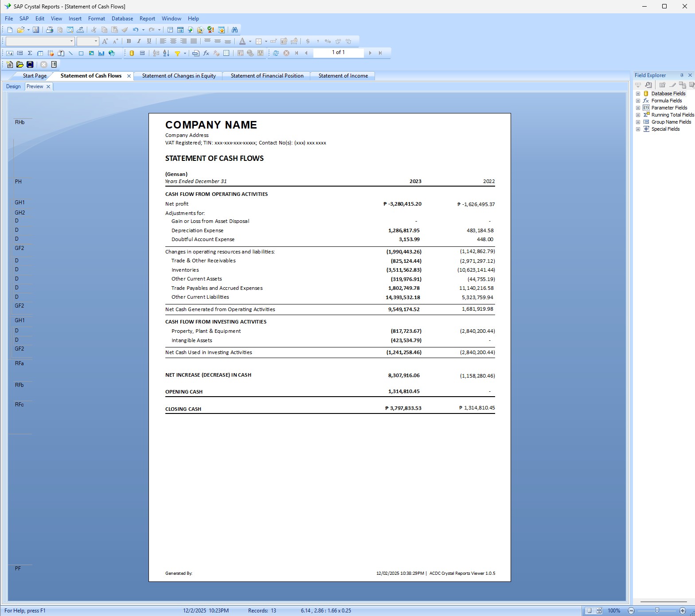The image size is (695, 616).
Task: Open the Find binoculars tool
Action: (x=234, y=30)
